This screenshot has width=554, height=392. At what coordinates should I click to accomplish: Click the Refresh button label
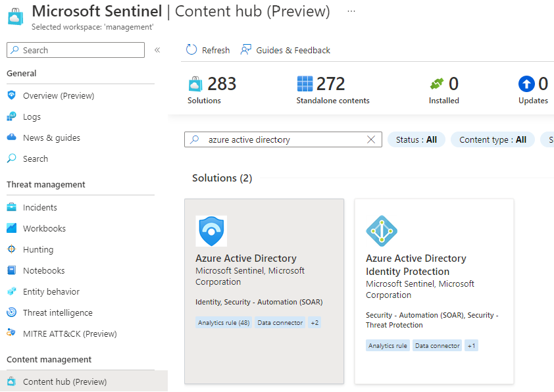tap(216, 51)
